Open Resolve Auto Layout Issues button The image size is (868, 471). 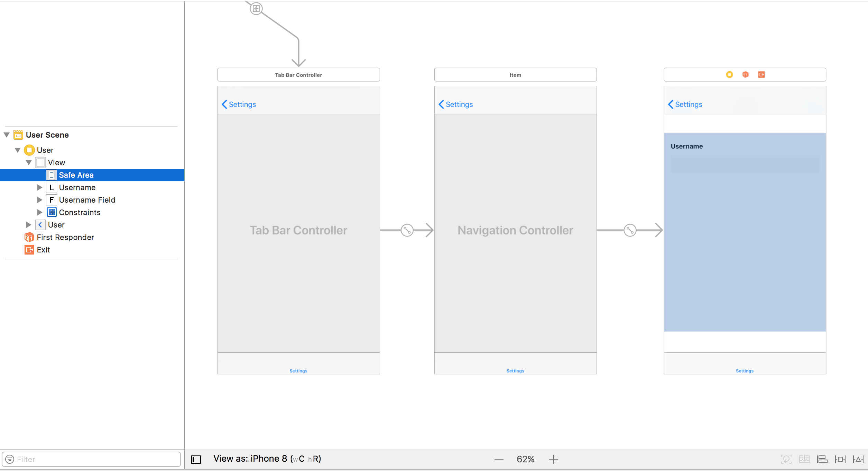(x=858, y=459)
